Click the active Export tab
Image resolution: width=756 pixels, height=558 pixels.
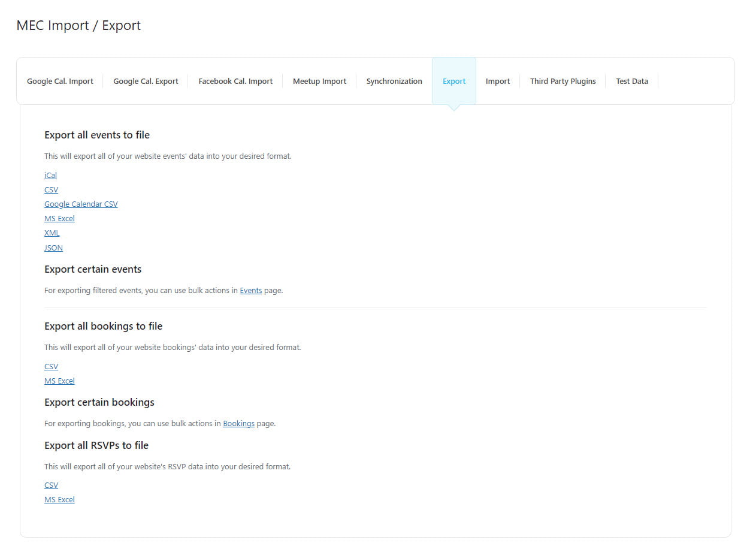tap(454, 82)
